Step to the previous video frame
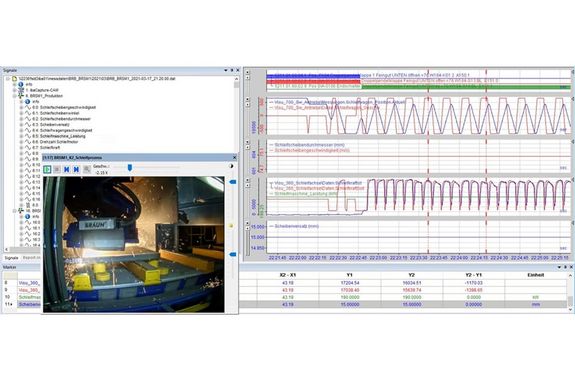The width and height of the screenshot is (575, 384). (x=67, y=169)
